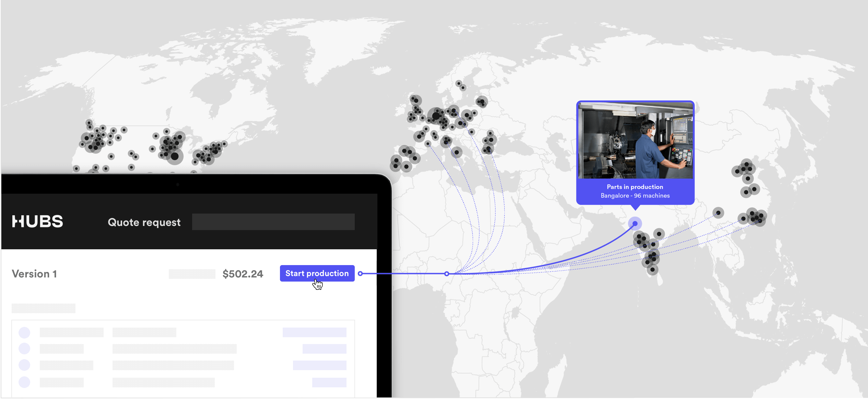Click the Sri Lanka map marker dot

pyautogui.click(x=653, y=270)
